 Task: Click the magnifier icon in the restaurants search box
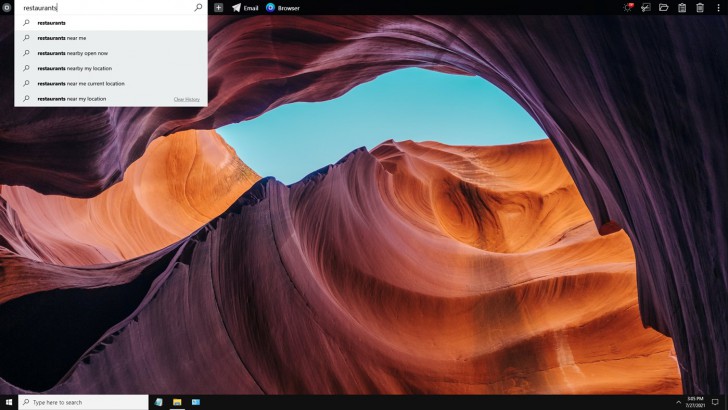tap(198, 7)
